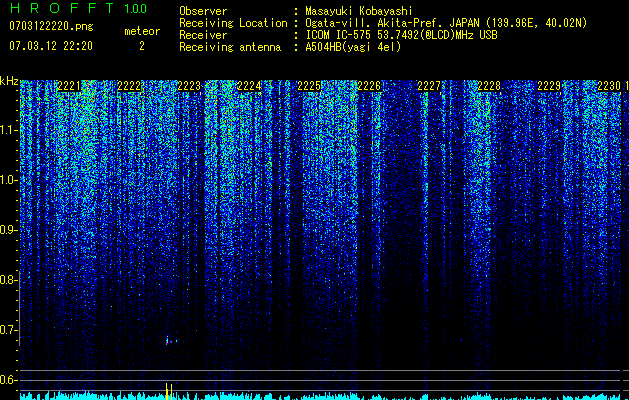Click the Receiver label
The height and width of the screenshot is (400, 629).
[x=203, y=35]
